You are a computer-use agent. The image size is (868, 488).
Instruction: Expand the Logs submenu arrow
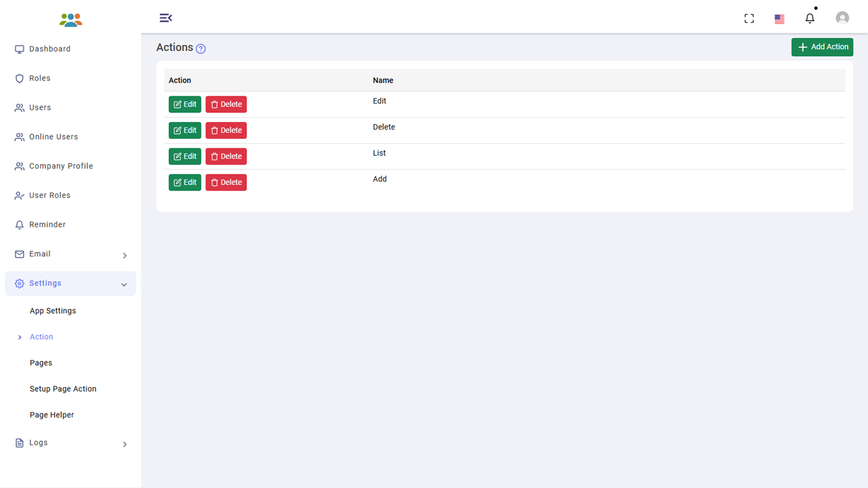point(125,444)
